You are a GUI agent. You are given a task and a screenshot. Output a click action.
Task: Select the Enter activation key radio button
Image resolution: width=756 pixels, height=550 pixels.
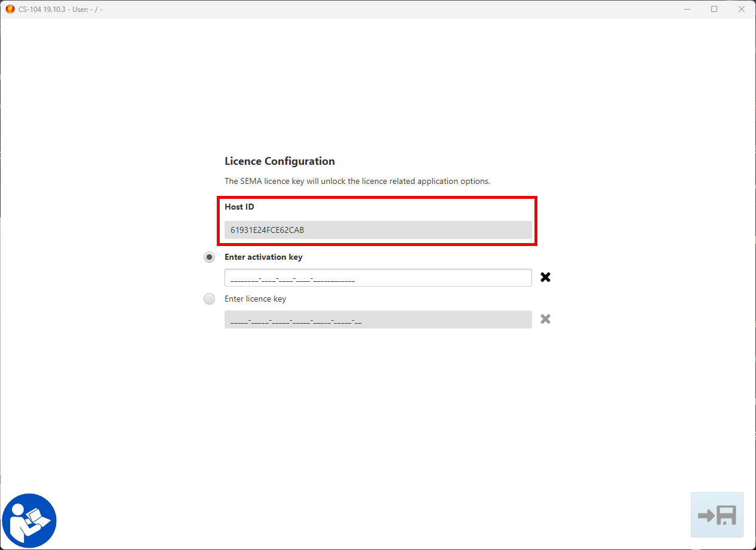click(209, 257)
